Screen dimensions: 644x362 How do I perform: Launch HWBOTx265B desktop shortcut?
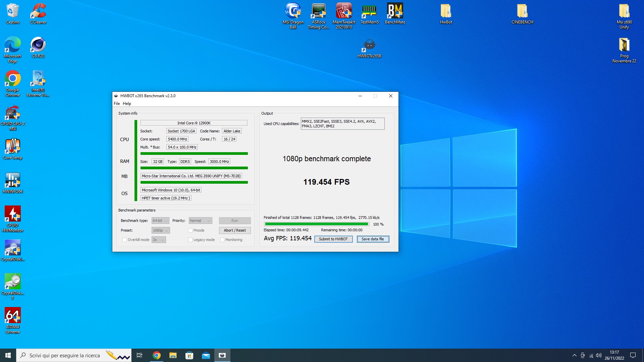370,48
